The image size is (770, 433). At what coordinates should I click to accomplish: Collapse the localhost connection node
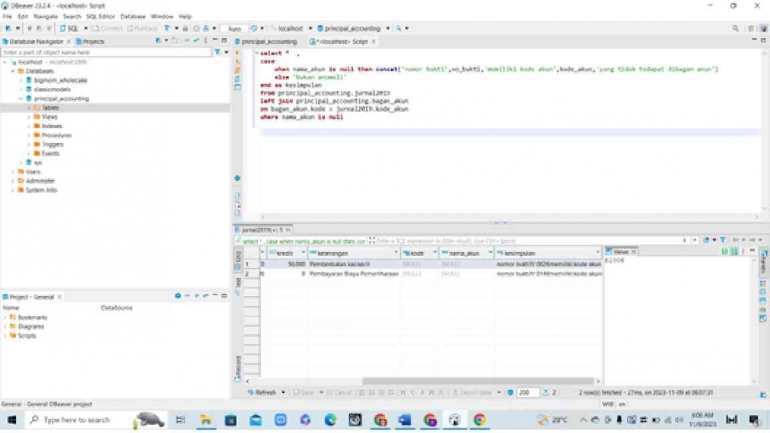coord(5,62)
